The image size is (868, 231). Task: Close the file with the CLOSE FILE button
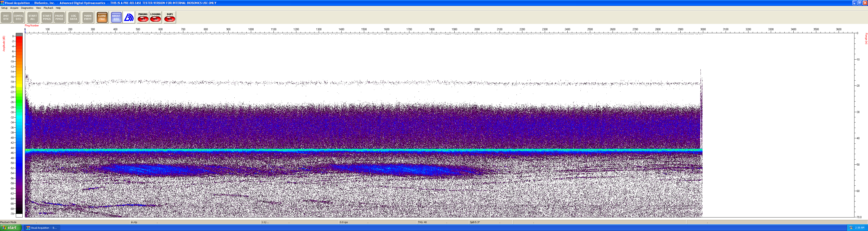102,18
